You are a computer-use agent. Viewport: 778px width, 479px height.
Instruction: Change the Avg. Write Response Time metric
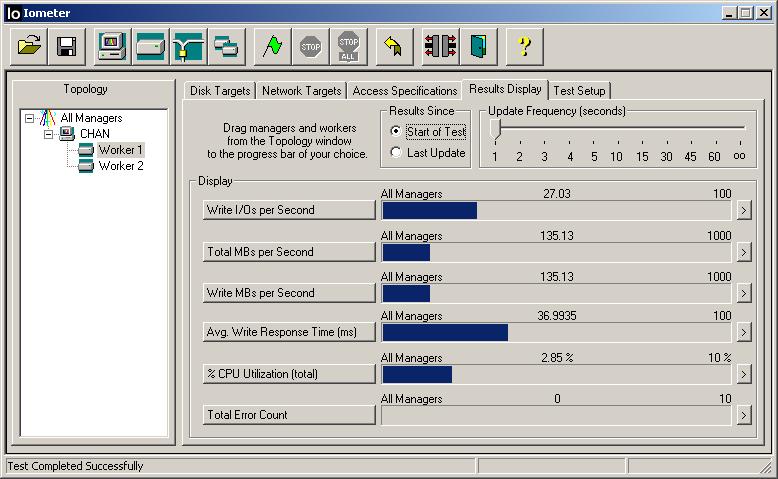coord(289,332)
